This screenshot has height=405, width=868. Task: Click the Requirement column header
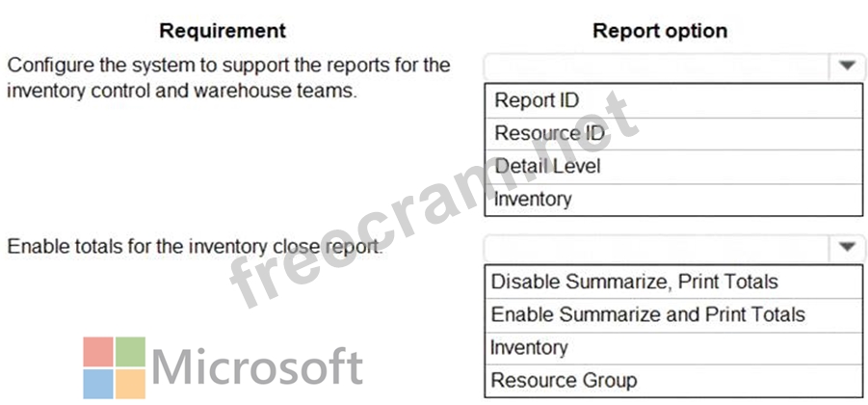223,31
